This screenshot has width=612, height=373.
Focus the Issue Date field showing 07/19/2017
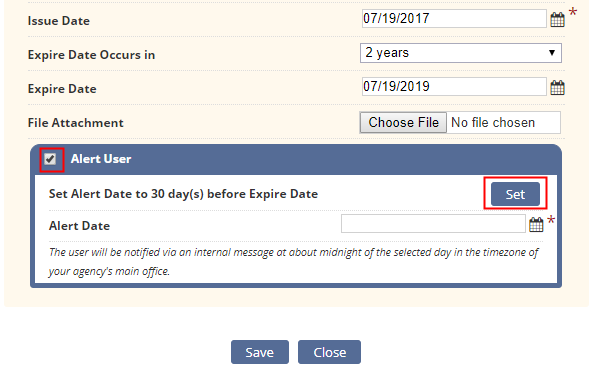454,19
